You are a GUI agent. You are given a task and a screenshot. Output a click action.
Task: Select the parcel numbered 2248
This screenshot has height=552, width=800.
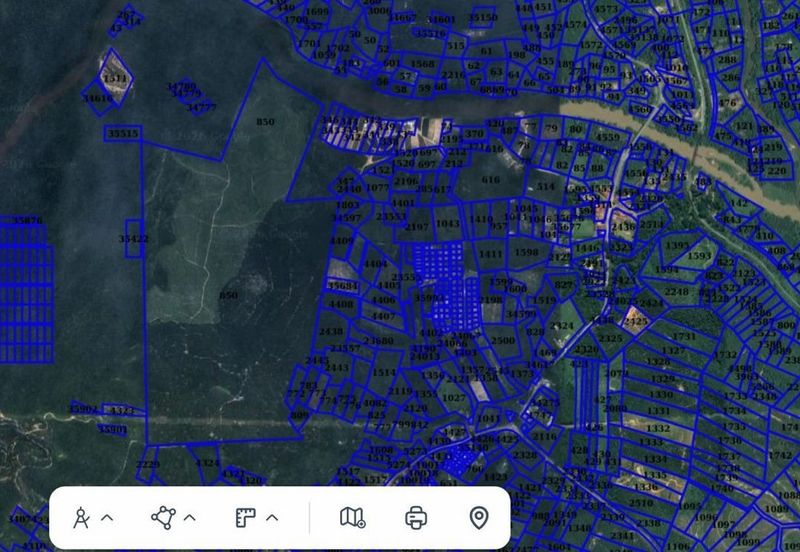(677, 292)
